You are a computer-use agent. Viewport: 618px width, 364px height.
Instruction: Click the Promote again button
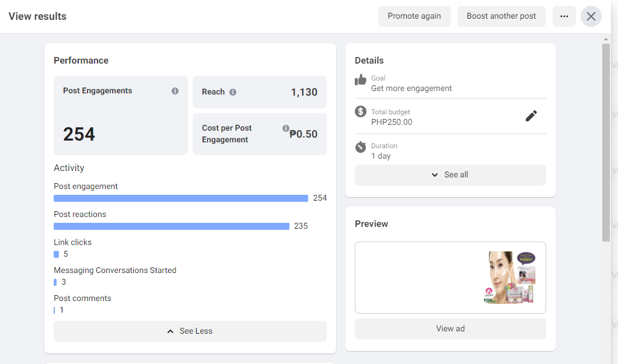coord(414,16)
